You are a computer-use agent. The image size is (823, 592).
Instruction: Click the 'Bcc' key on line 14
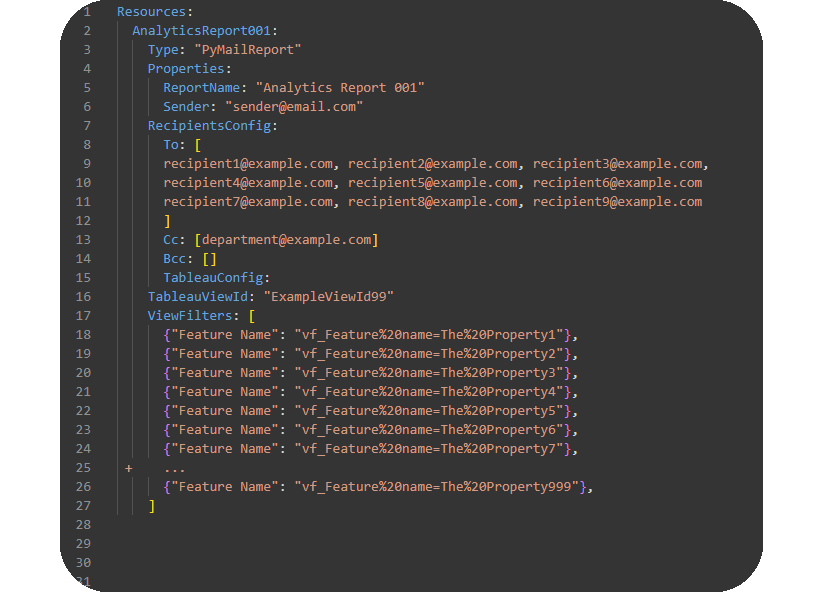click(x=174, y=259)
